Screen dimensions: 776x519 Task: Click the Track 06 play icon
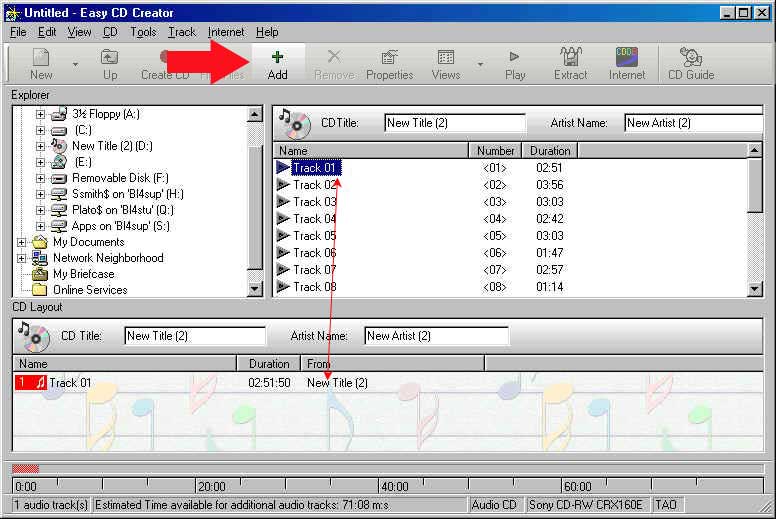coord(283,253)
